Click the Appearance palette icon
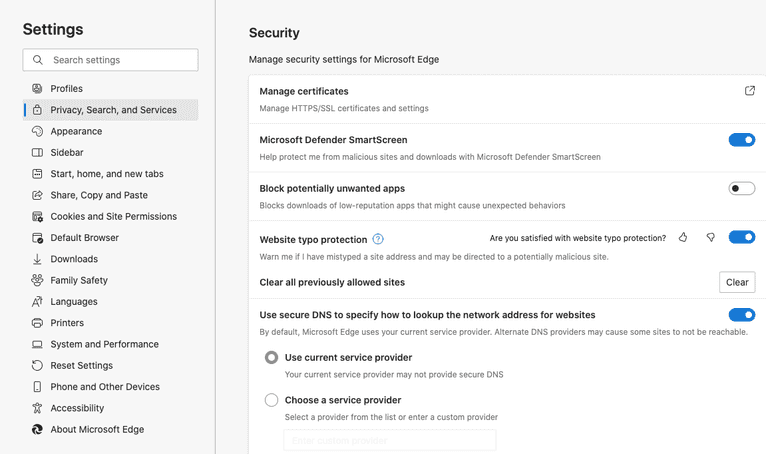 coord(37,131)
